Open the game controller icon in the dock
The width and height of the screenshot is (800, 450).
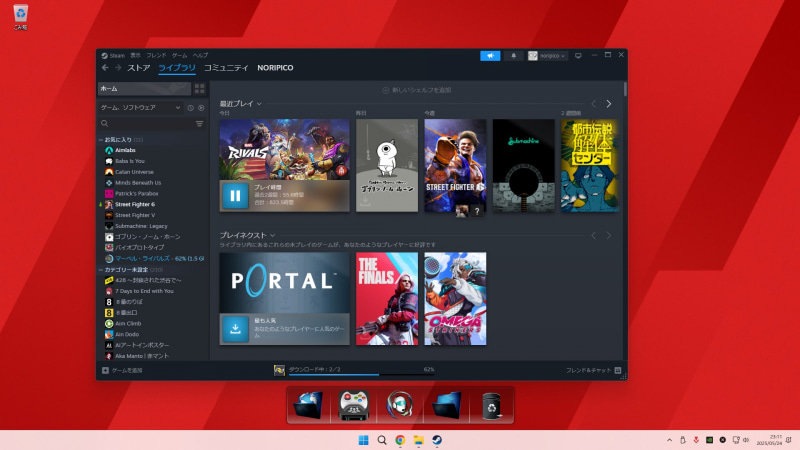point(354,405)
